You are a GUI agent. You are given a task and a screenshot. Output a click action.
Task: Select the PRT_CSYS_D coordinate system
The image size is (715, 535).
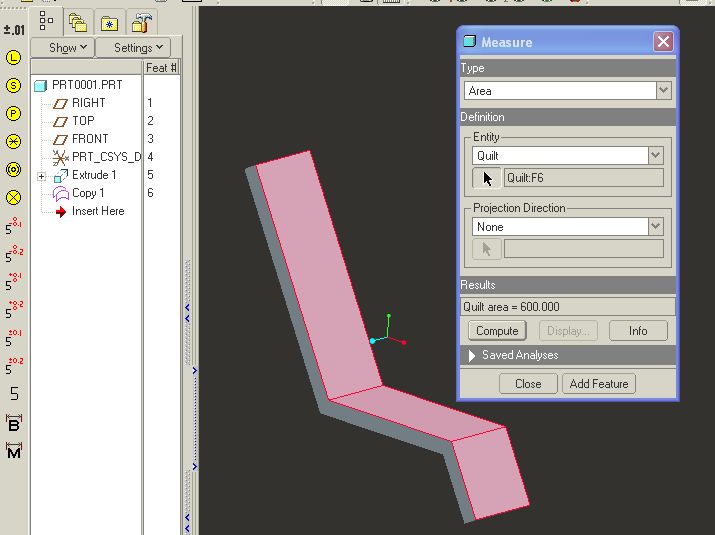97,157
